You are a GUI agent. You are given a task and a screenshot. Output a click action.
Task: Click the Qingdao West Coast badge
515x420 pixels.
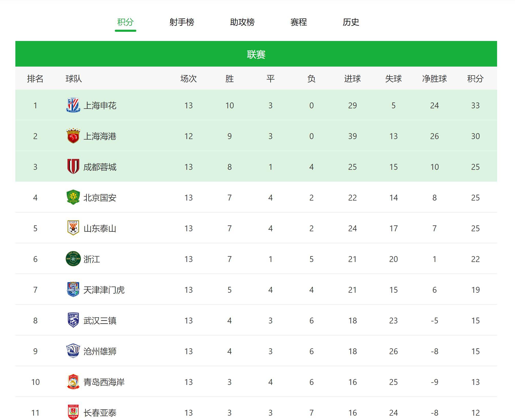(x=73, y=382)
